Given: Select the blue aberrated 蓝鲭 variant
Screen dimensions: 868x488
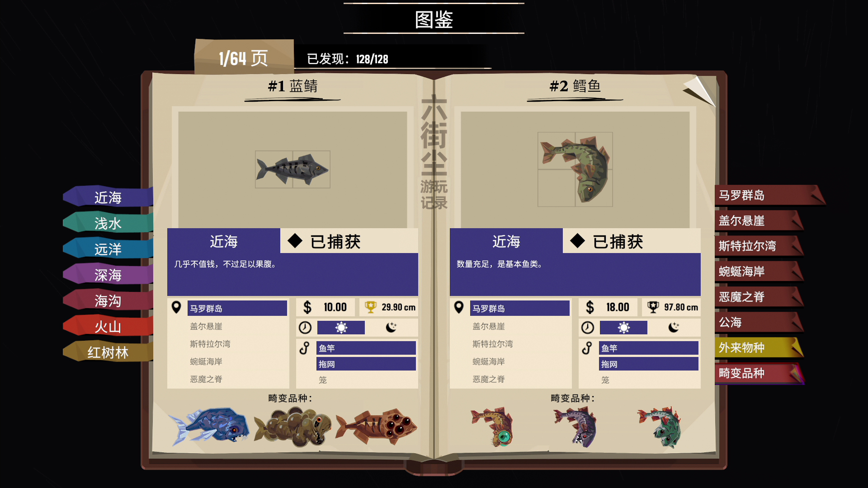Looking at the screenshot, I should click(209, 425).
